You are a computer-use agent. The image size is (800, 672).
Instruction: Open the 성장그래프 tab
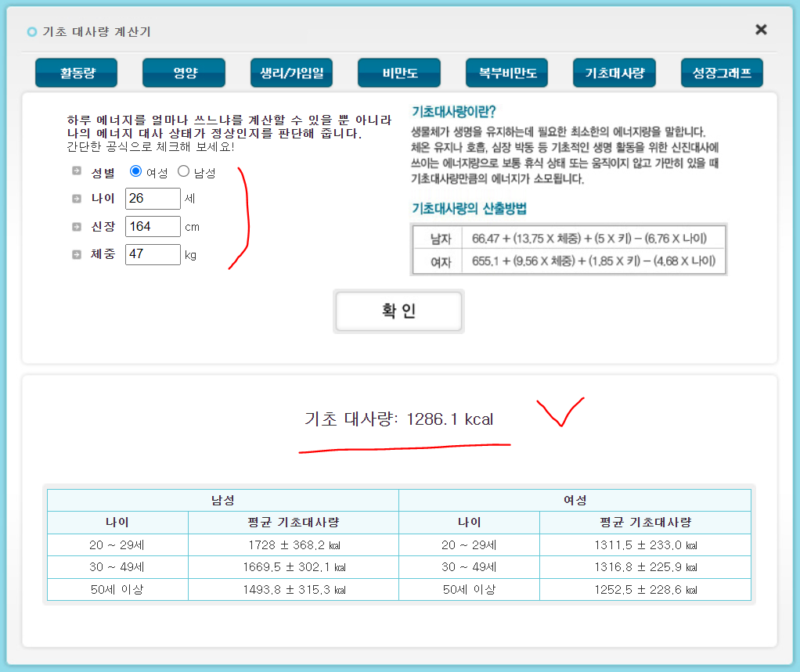click(x=721, y=72)
